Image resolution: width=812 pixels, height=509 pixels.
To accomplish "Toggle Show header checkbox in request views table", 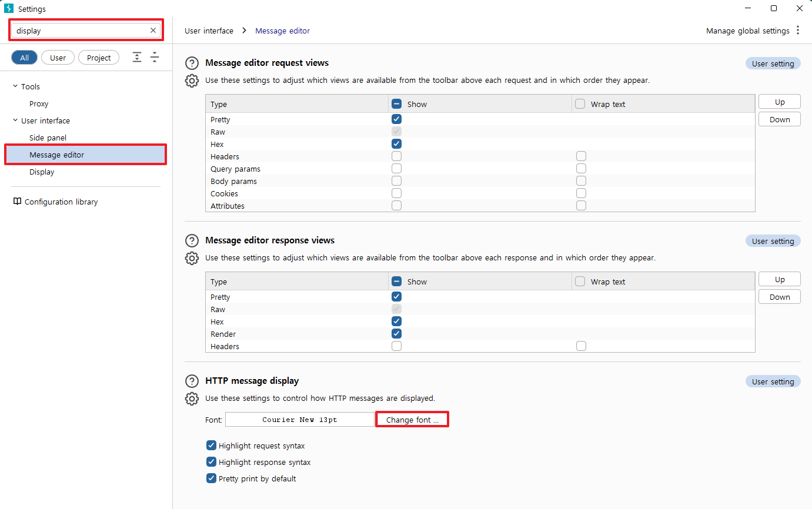I will [397, 104].
